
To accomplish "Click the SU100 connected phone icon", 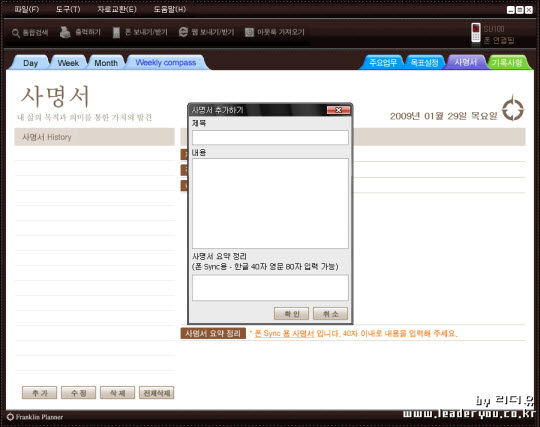I will (476, 33).
